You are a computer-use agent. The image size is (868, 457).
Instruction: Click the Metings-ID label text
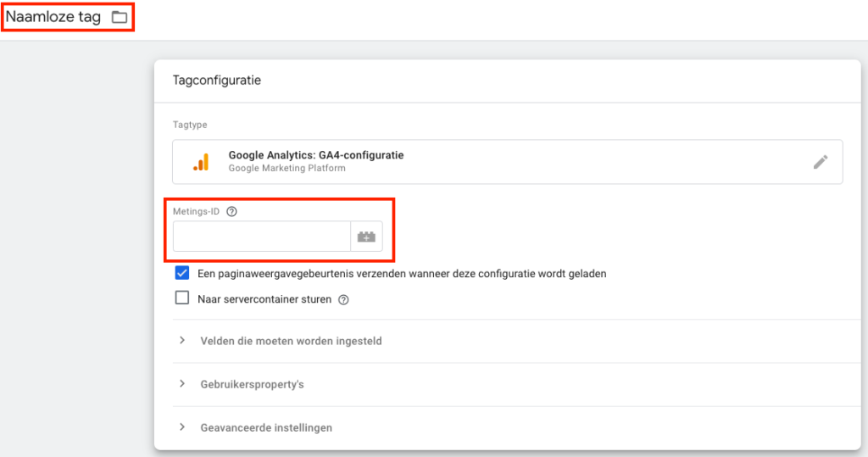pyautogui.click(x=196, y=212)
